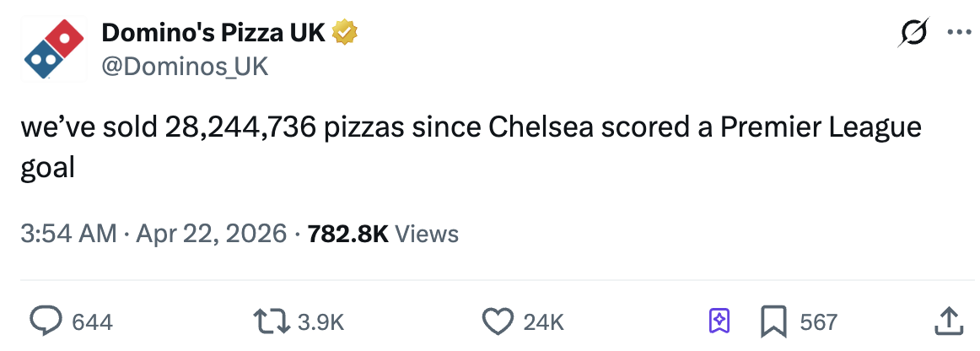The image size is (980, 351).
Task: Click the Domino's Pizza UK display name
Action: tap(213, 34)
